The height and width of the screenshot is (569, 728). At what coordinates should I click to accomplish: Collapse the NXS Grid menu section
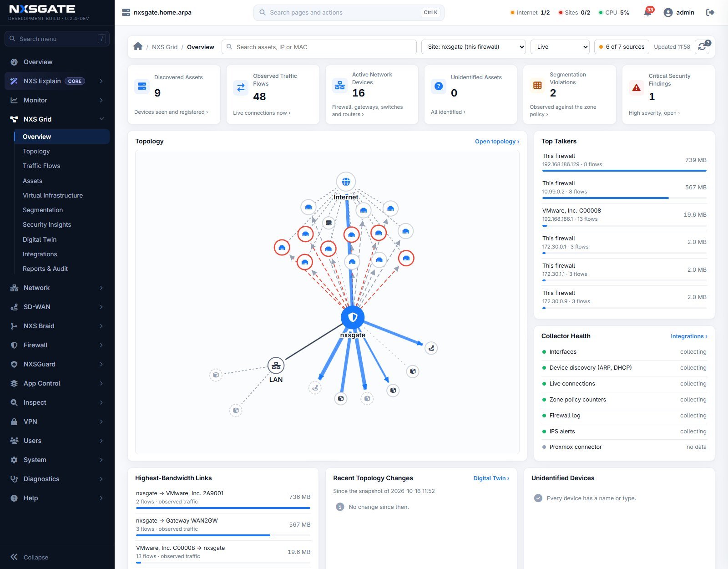[x=57, y=119]
